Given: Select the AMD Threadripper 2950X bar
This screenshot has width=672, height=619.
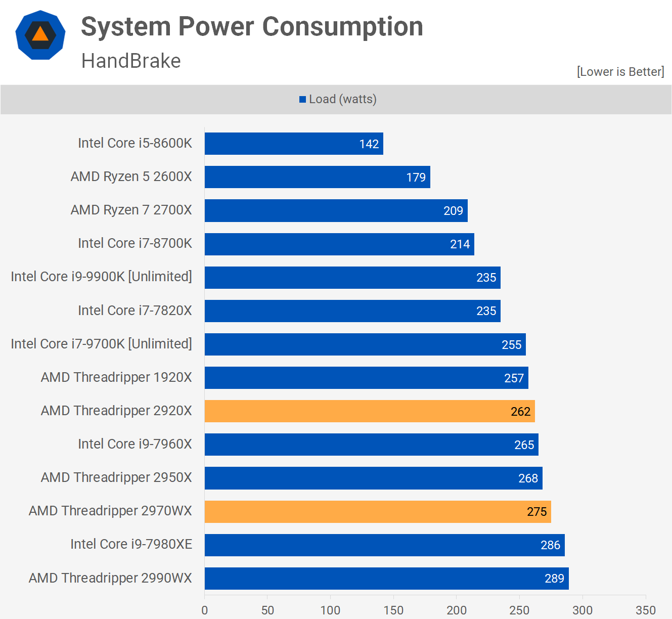Looking at the screenshot, I should coord(373,478).
